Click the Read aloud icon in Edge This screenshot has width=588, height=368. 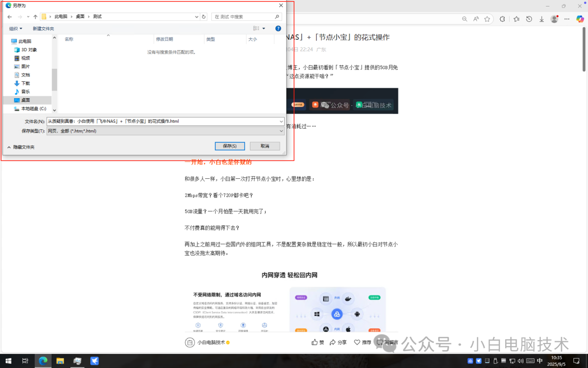pos(476,19)
